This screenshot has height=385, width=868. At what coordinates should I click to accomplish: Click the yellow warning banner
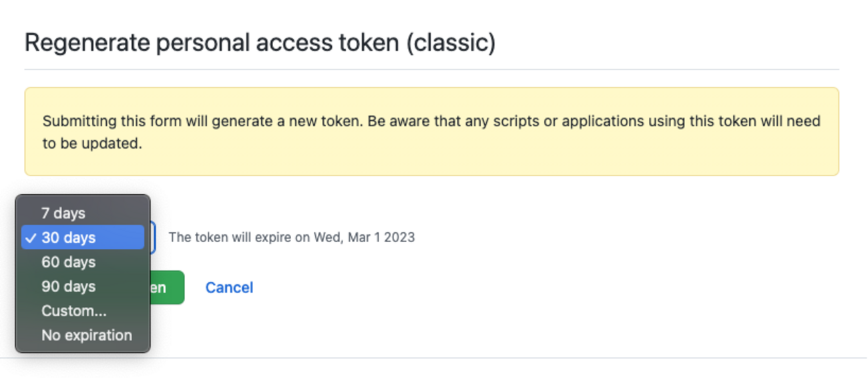pyautogui.click(x=431, y=160)
